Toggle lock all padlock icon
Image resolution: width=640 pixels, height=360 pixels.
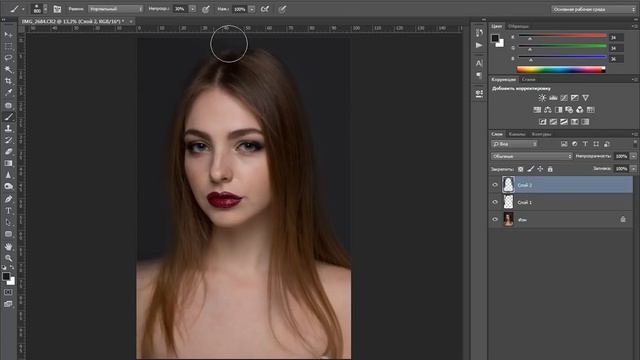tap(550, 169)
